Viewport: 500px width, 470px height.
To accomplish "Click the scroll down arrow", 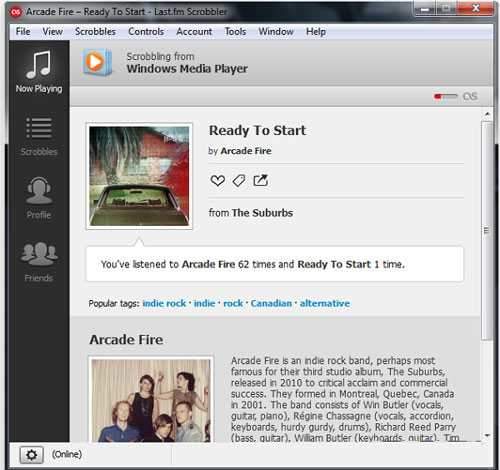I will point(487,435).
